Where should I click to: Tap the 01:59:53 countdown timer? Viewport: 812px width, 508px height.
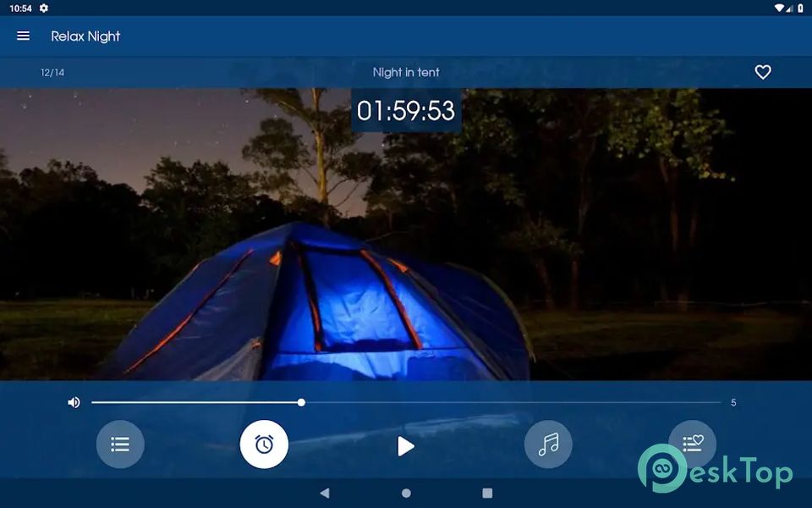406,110
